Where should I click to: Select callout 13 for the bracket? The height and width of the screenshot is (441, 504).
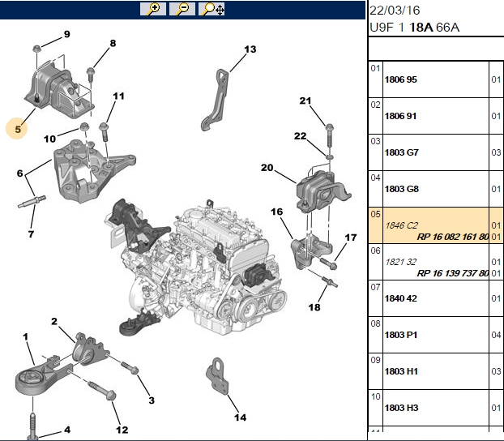click(250, 49)
